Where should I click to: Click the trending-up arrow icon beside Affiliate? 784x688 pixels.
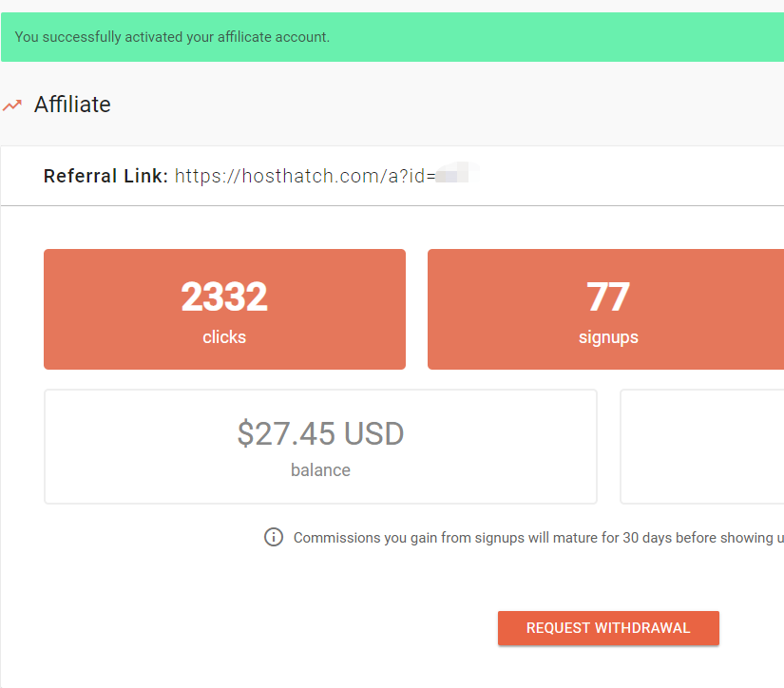12,105
